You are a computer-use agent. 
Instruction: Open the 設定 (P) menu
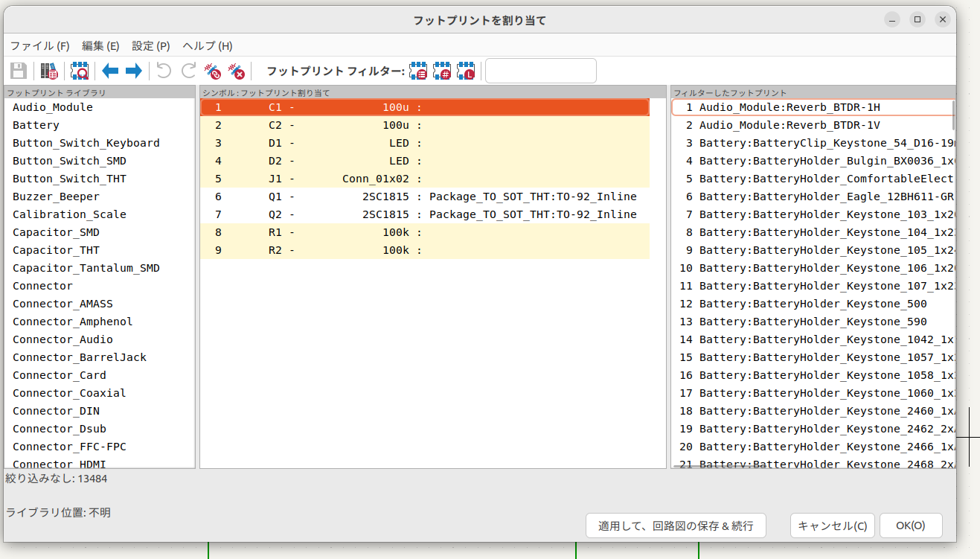pyautogui.click(x=151, y=46)
